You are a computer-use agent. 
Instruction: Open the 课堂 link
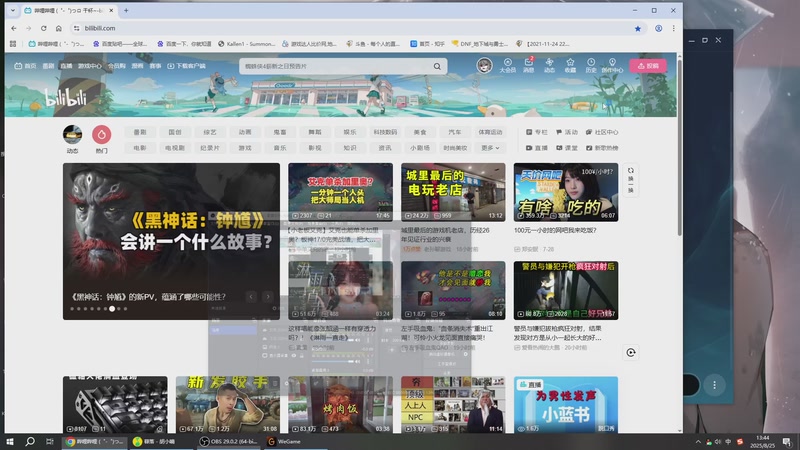click(567, 148)
